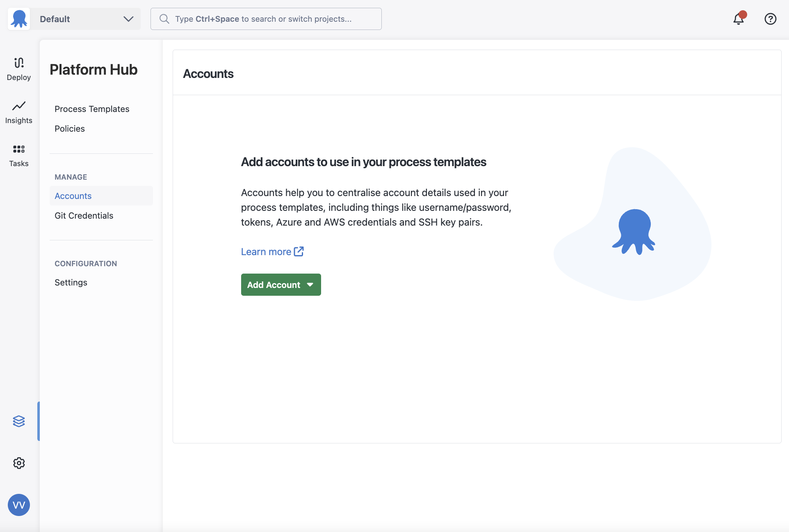
Task: Focus the search or switch projects field
Action: tap(267, 19)
